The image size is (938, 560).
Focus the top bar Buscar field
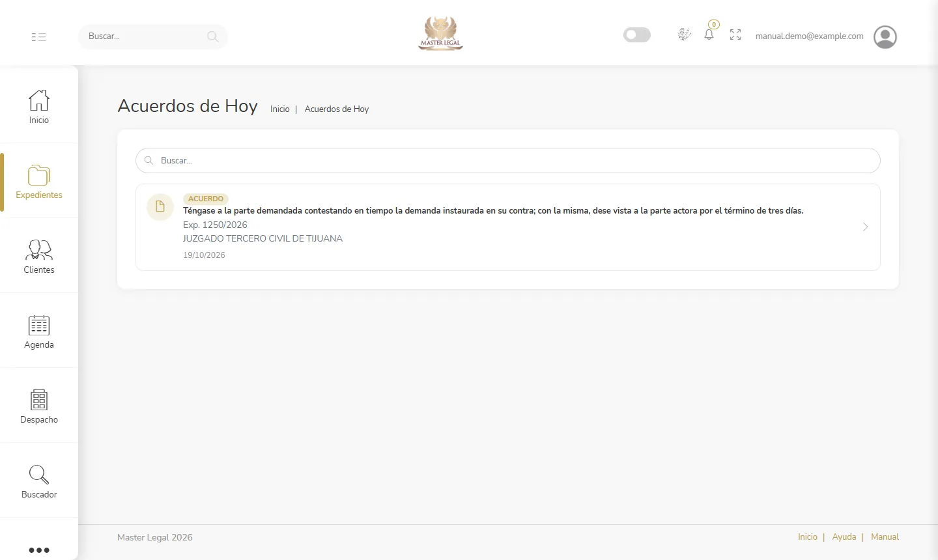pos(153,36)
